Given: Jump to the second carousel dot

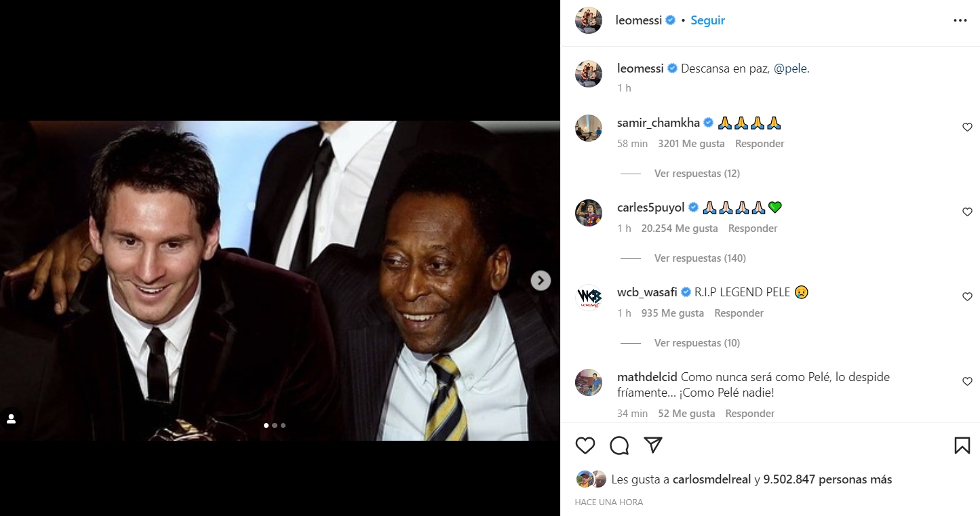Looking at the screenshot, I should [x=275, y=426].
